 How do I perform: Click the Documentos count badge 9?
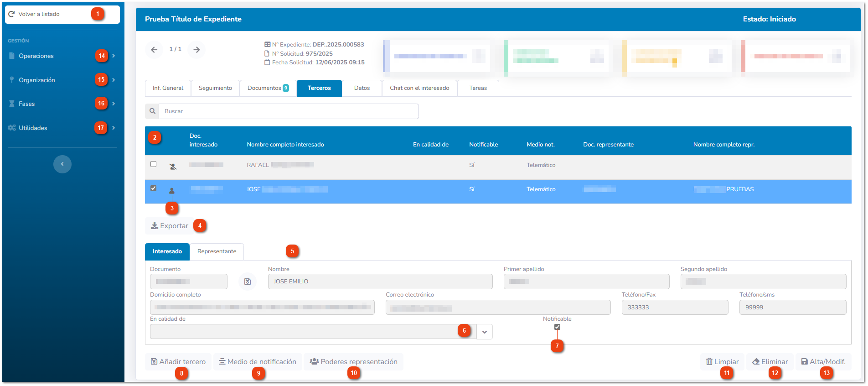(286, 88)
